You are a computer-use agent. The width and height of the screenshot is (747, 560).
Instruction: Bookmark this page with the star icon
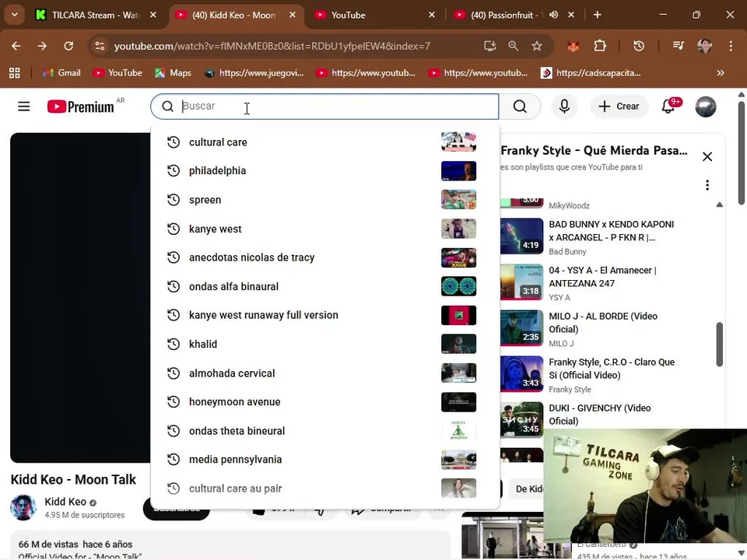[537, 46]
